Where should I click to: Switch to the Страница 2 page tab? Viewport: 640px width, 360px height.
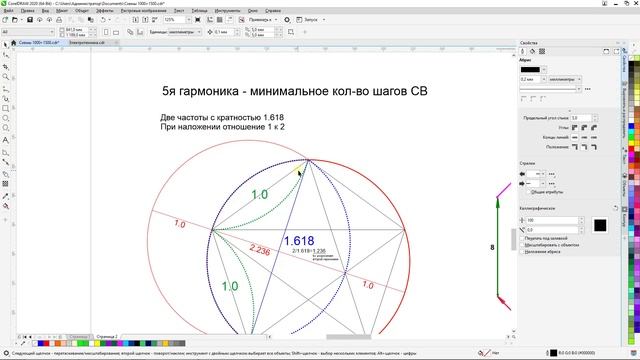tap(107, 337)
